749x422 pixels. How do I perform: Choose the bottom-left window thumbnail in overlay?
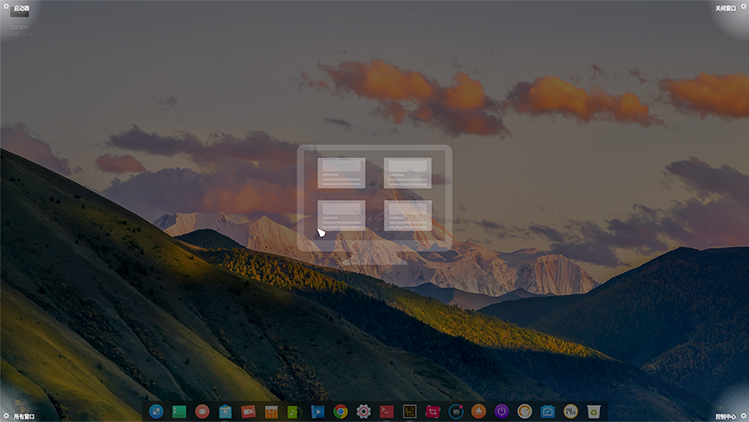click(x=341, y=215)
